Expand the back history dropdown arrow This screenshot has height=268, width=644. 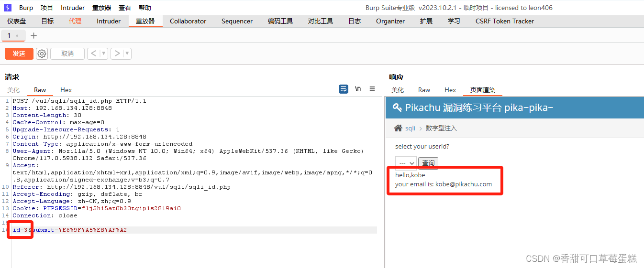[x=103, y=54]
